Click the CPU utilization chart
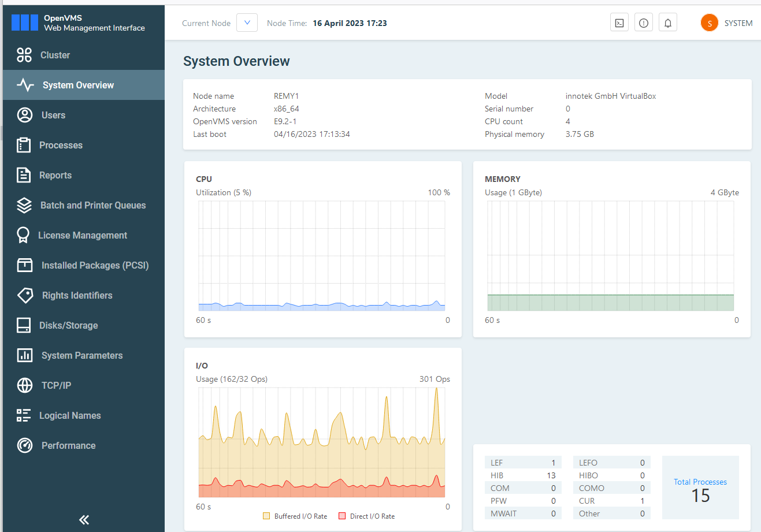761x532 pixels. pyautogui.click(x=322, y=256)
